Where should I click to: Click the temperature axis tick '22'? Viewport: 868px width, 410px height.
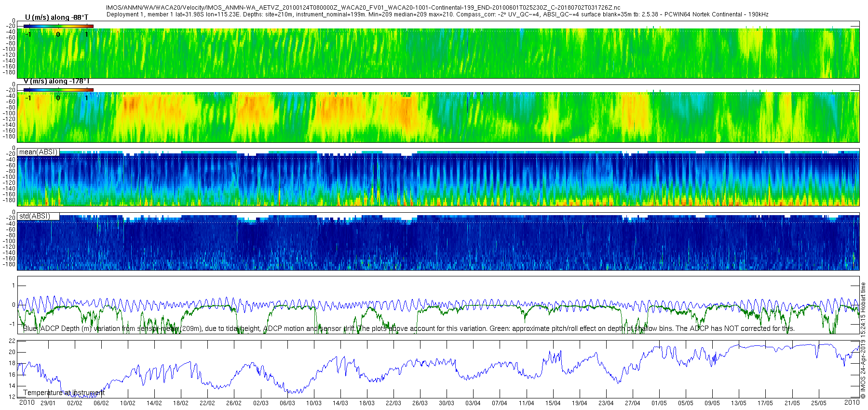click(x=12, y=341)
